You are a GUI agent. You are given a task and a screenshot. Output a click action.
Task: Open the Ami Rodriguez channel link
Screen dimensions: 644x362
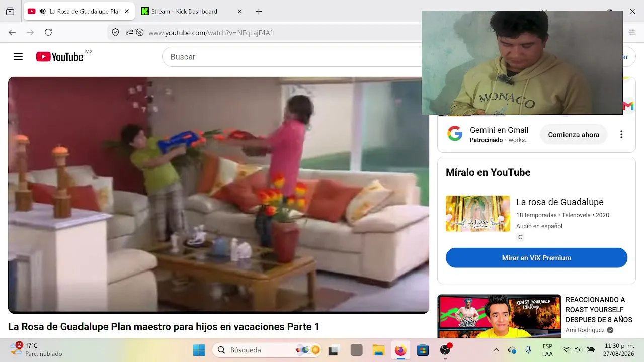(585, 330)
